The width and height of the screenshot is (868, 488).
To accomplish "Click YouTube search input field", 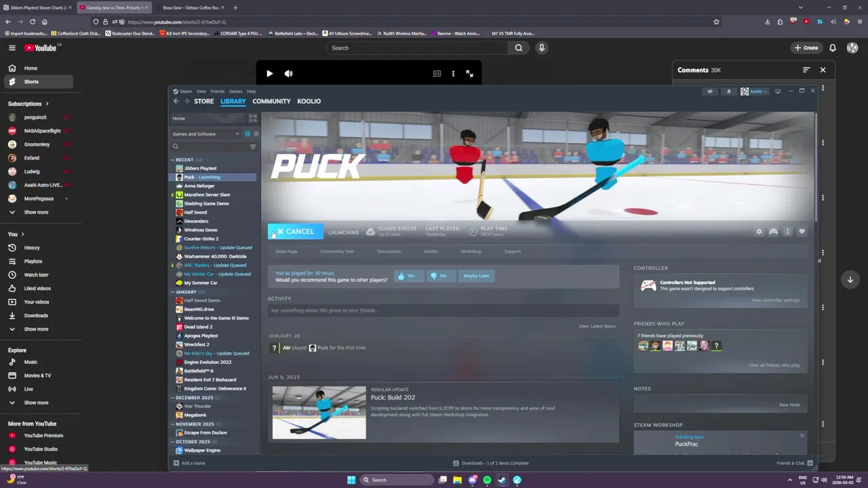I will tap(417, 48).
